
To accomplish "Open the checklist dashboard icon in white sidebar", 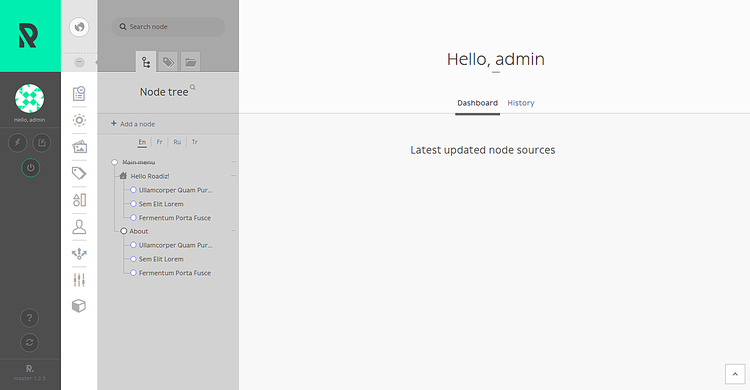I will pos(79,93).
